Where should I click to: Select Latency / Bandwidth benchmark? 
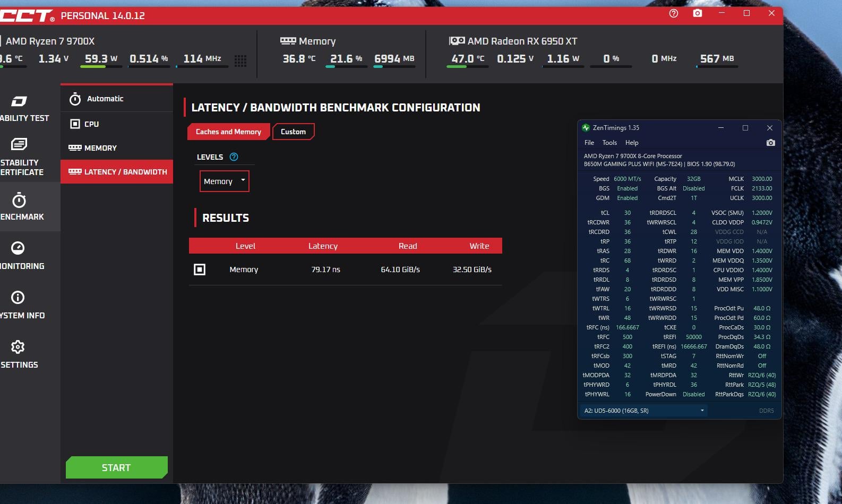117,171
